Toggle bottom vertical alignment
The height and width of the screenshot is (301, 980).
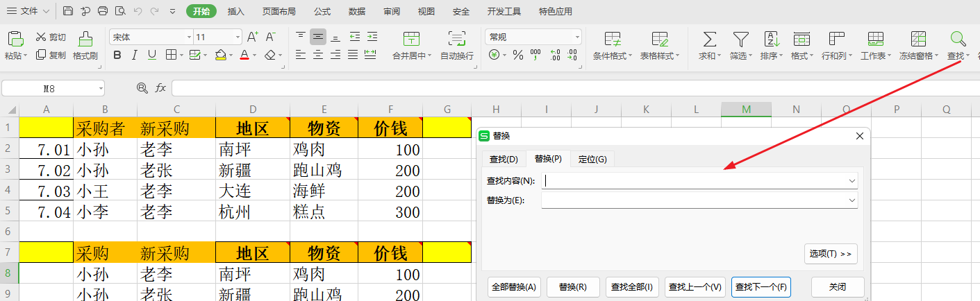(x=336, y=37)
